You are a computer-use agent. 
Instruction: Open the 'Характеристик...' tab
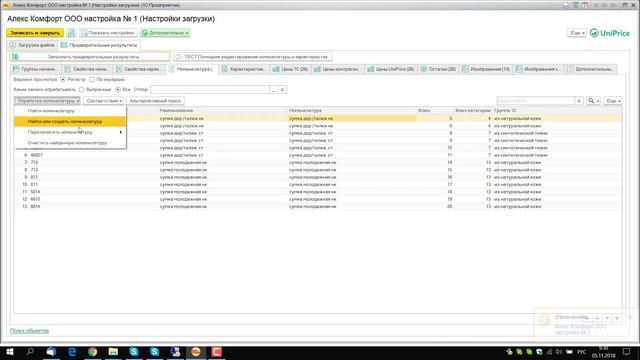[x=244, y=69]
